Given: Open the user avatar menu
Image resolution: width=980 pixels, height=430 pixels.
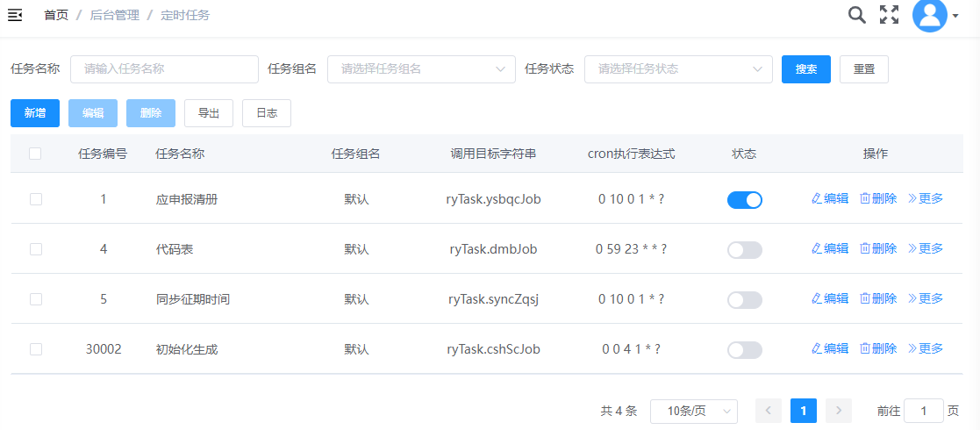Looking at the screenshot, I should [929, 16].
